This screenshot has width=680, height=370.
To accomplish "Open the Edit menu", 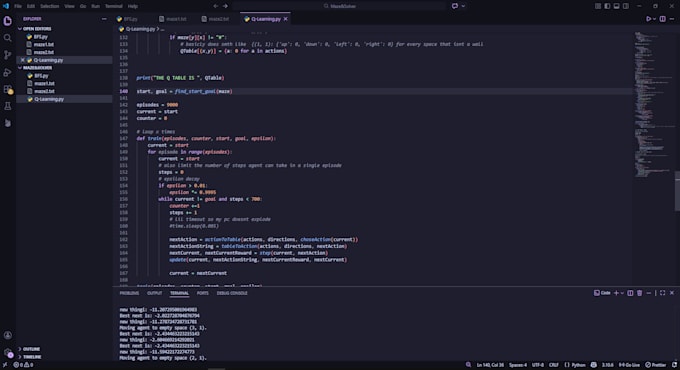I will (31, 6).
